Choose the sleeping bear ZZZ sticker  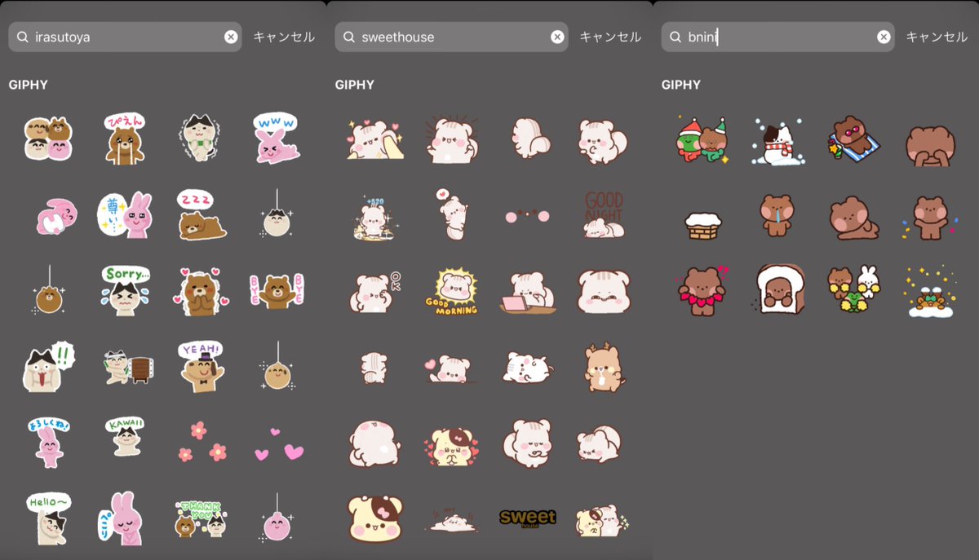pos(201,214)
